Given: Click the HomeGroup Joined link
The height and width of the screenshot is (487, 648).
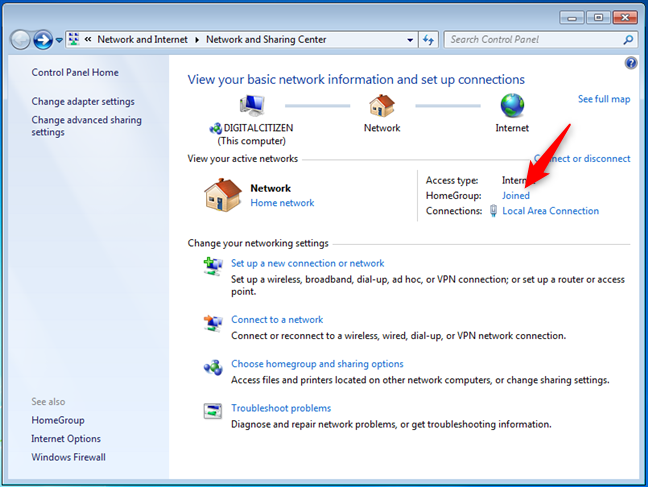Looking at the screenshot, I should (515, 196).
